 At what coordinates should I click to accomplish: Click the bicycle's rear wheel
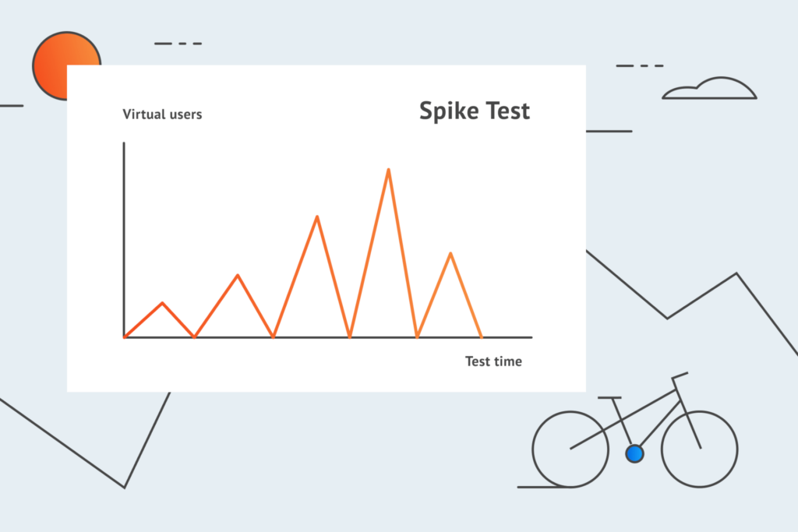(x=570, y=449)
